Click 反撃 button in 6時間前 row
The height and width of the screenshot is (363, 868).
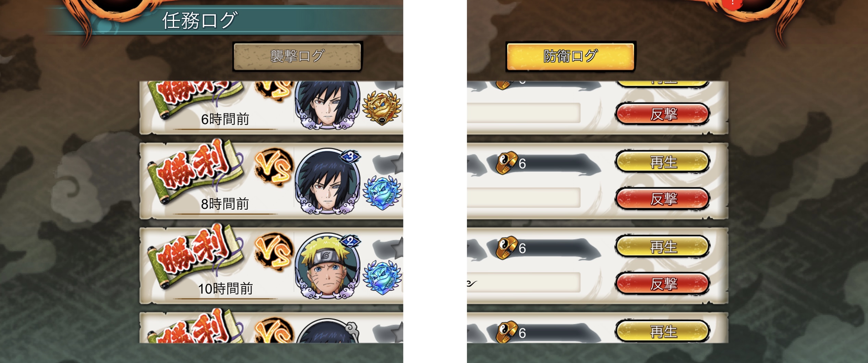click(662, 114)
